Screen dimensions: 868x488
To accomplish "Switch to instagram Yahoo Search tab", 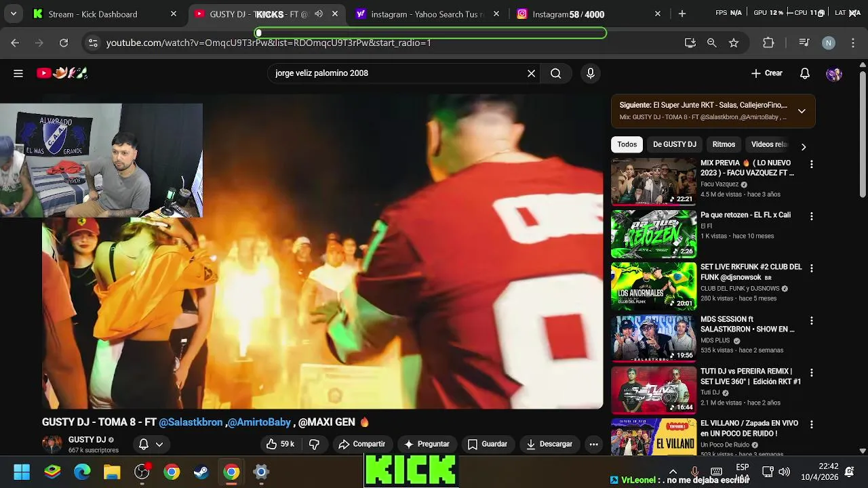I will click(428, 14).
